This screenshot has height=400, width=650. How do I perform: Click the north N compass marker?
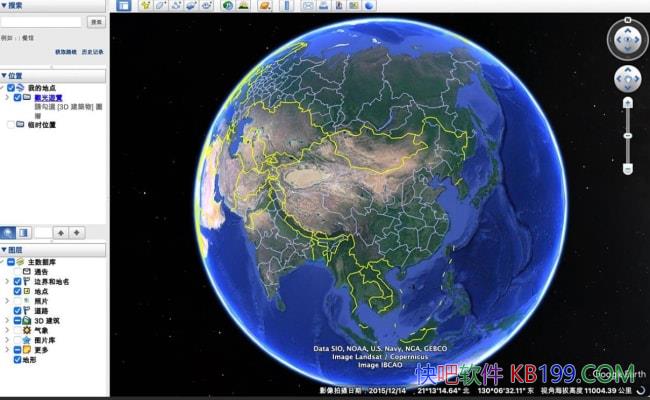627,22
